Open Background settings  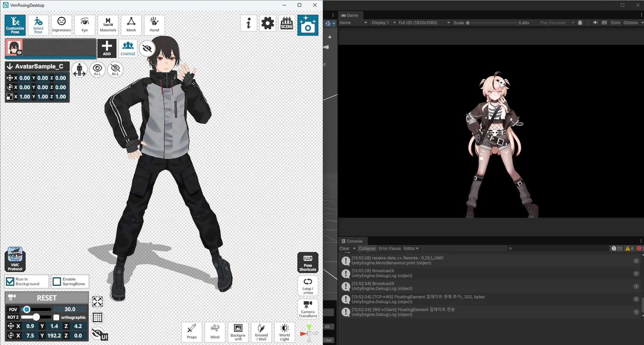click(x=238, y=332)
